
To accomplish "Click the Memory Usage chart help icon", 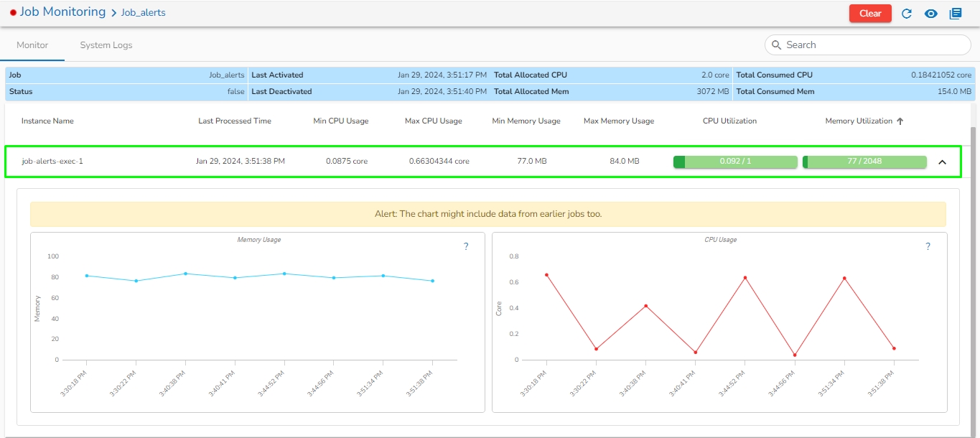I will point(466,246).
